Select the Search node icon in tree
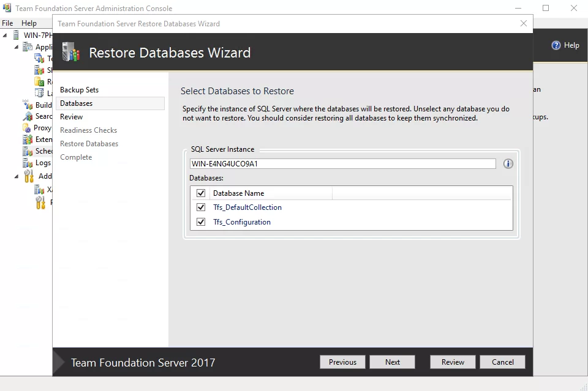This screenshot has height=391, width=588. point(28,117)
